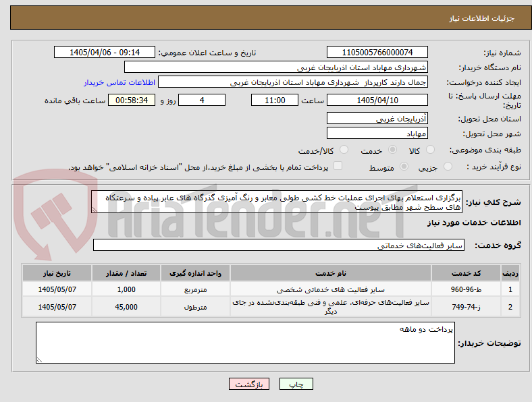Viewport: 532px width, 402px height.
Task: Select the جزیی purchase type radio
Action: coord(448,167)
